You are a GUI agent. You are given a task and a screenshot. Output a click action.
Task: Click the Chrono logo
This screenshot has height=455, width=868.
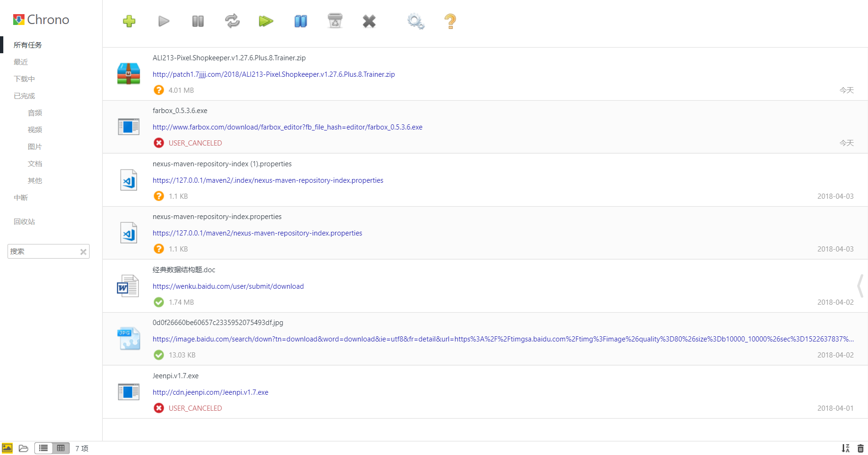click(x=41, y=20)
